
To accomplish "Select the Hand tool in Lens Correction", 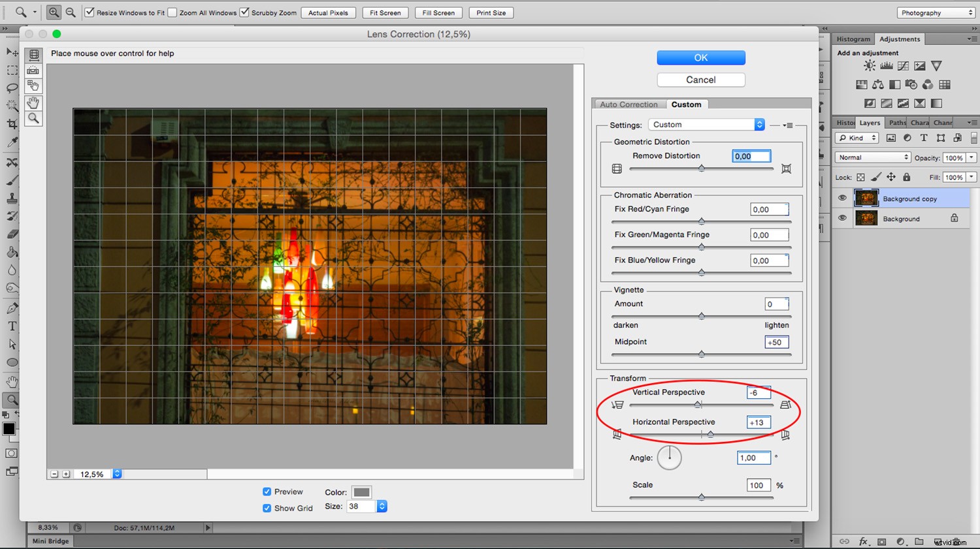I will point(33,102).
